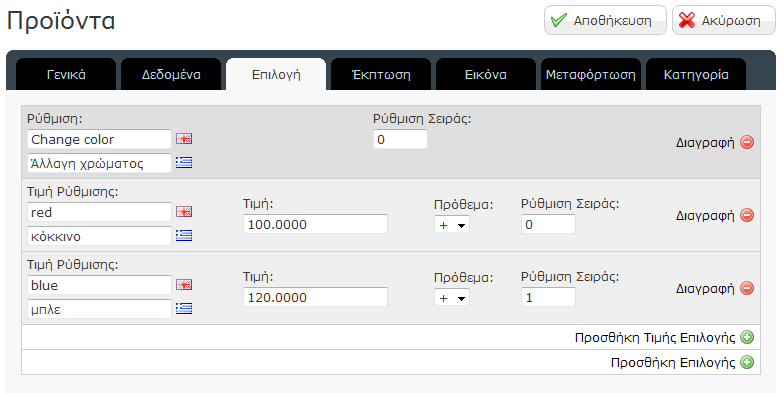Click green plus icon for Προσθήκη Επιλογής
Viewport: 784px width, 393px height.
(747, 362)
